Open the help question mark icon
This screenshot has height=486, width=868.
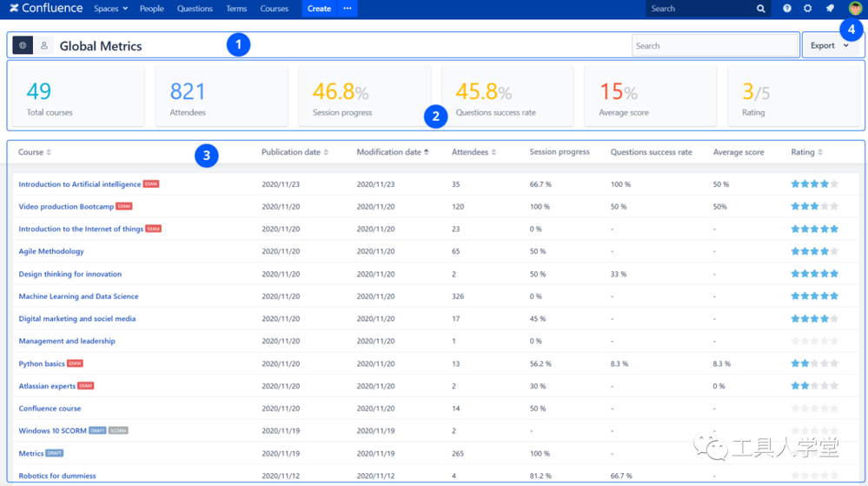787,9
